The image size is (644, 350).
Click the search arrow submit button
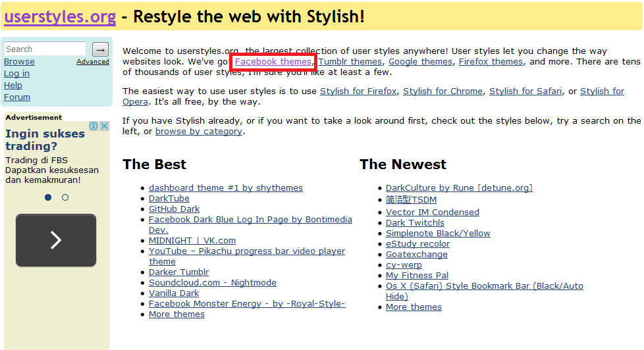click(x=100, y=49)
